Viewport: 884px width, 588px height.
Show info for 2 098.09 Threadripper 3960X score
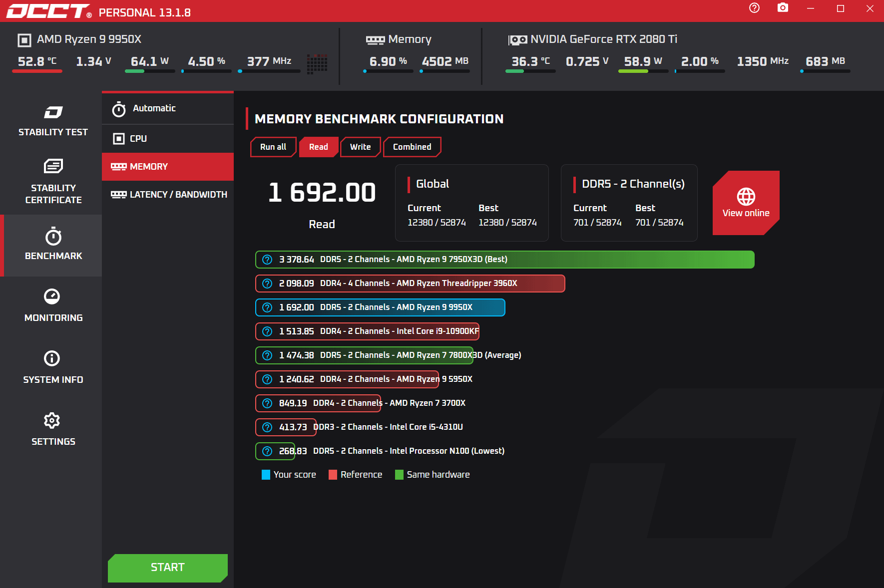click(x=267, y=284)
